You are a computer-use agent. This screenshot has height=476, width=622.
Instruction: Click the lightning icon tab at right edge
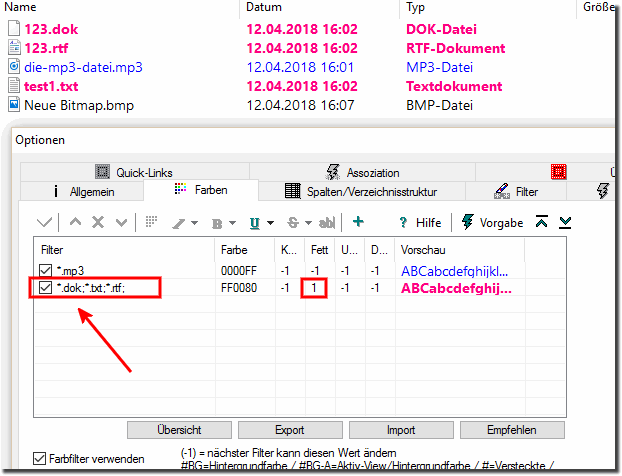[603, 191]
